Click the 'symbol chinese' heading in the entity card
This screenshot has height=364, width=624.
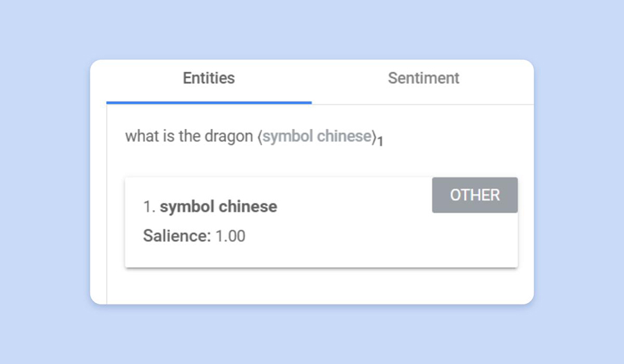218,207
